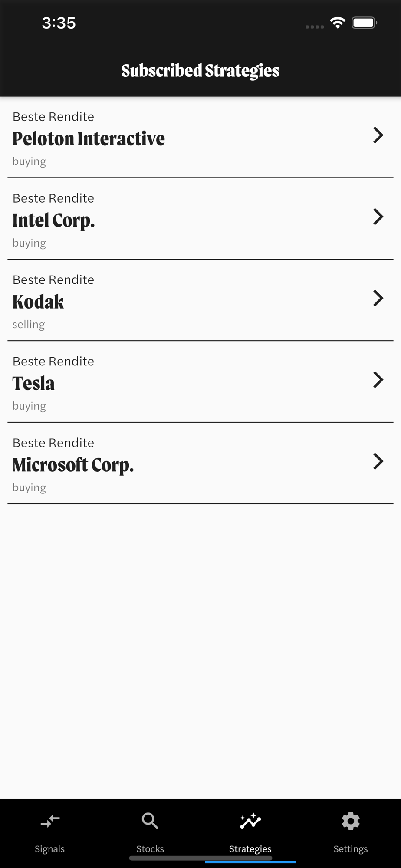401x868 pixels.
Task: Select the Intel Corp. strategy title
Action: click(x=53, y=220)
